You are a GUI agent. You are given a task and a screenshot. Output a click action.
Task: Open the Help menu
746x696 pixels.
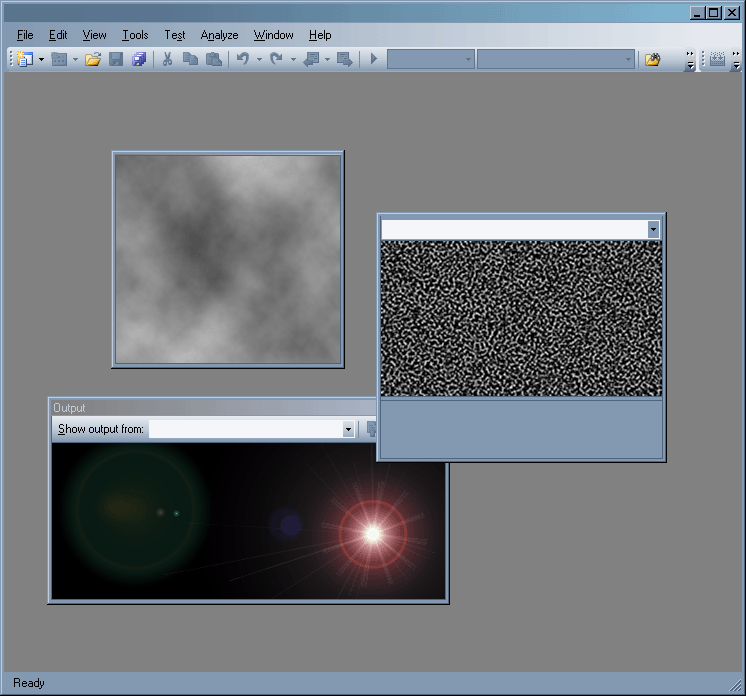(320, 35)
